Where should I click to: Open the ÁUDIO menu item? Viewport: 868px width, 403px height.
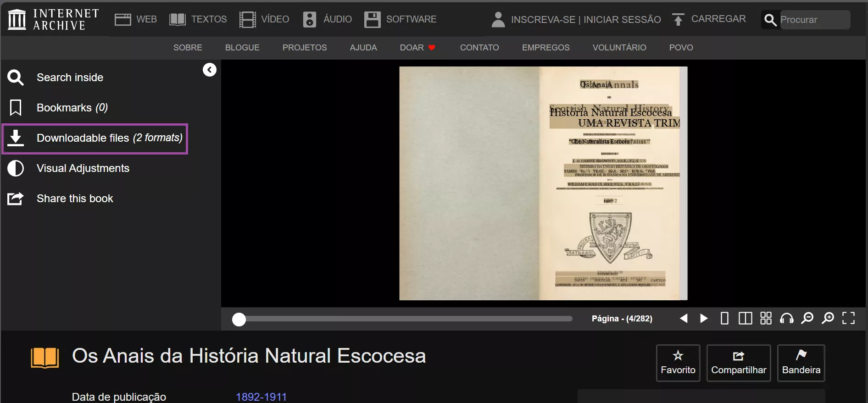[x=338, y=19]
